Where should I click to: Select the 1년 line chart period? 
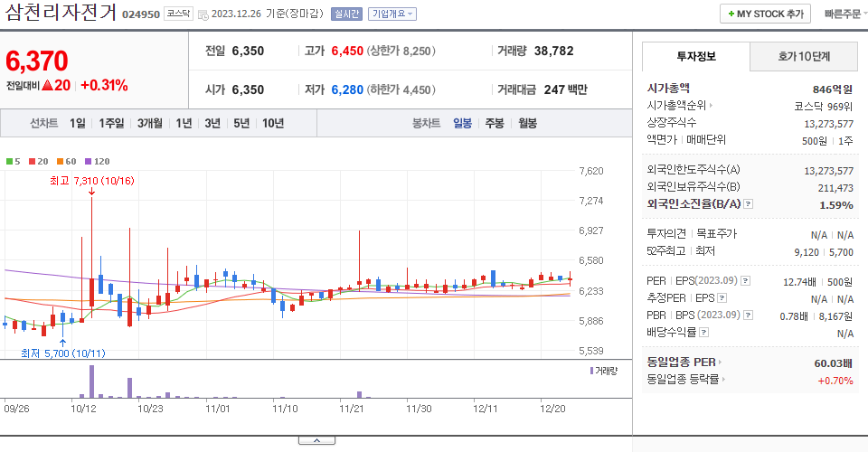(x=184, y=123)
